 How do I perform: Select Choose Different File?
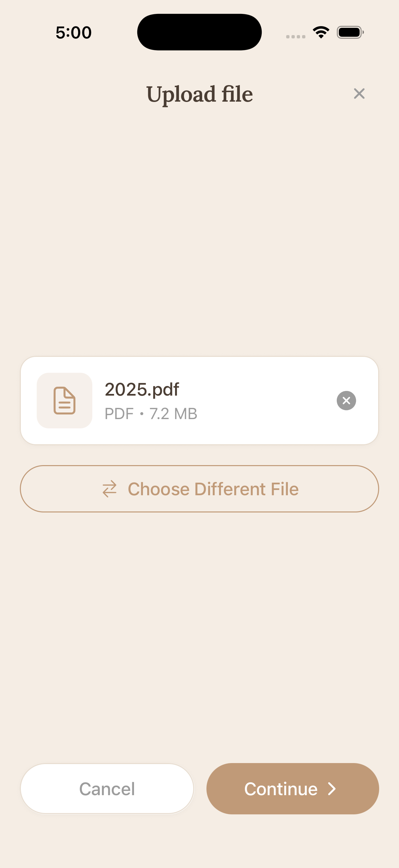199,489
